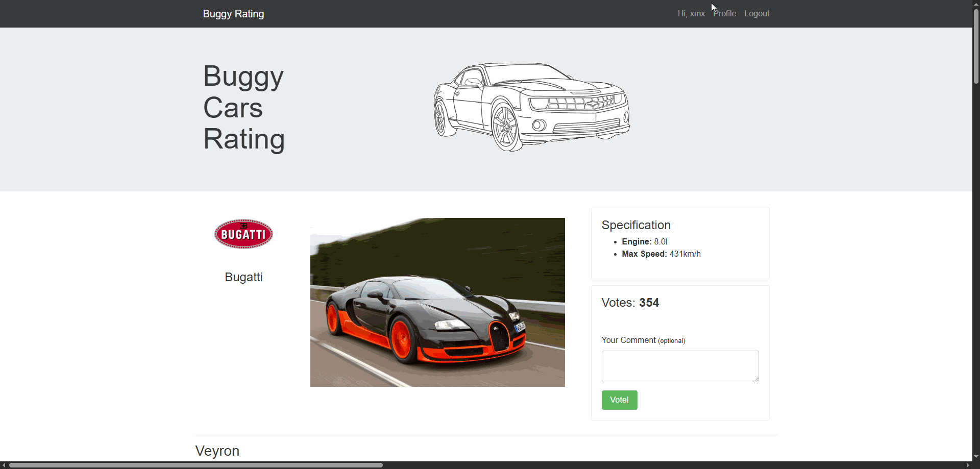Click the Votes count 354
Viewport: 980px width, 469px height.
[x=649, y=303]
